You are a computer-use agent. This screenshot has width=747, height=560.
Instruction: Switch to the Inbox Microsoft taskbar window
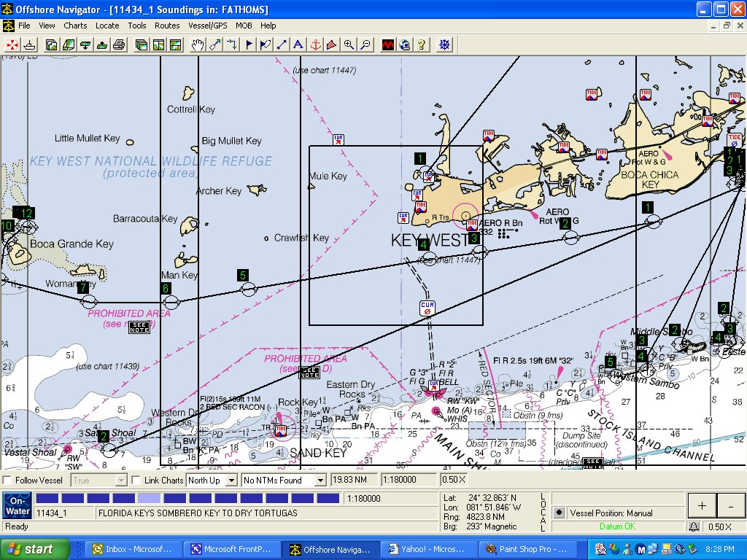[x=133, y=549]
